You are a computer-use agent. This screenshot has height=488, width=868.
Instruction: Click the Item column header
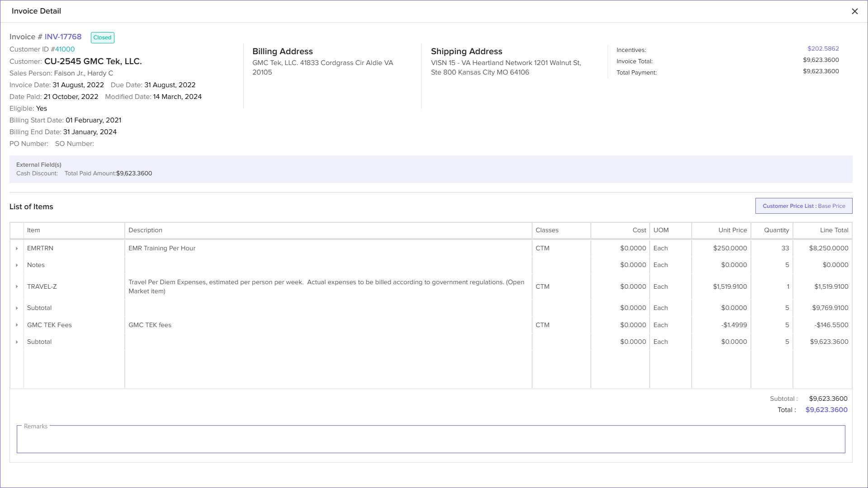click(33, 230)
